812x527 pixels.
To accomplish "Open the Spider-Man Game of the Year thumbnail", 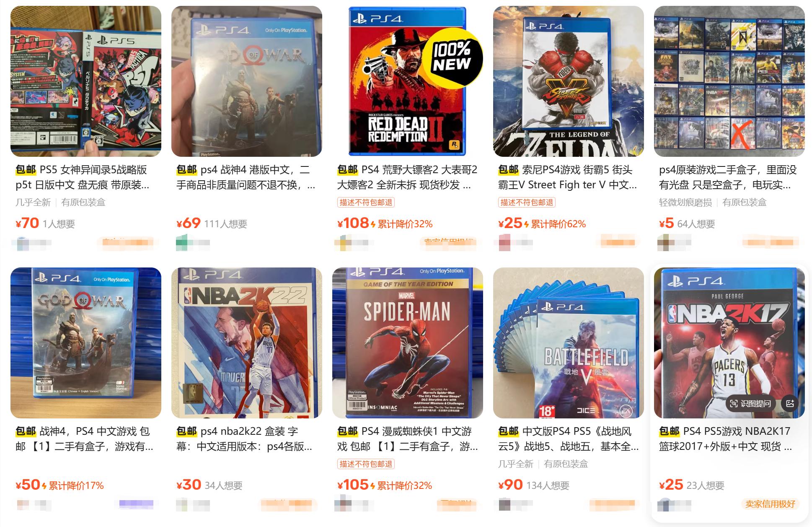I will coord(408,343).
